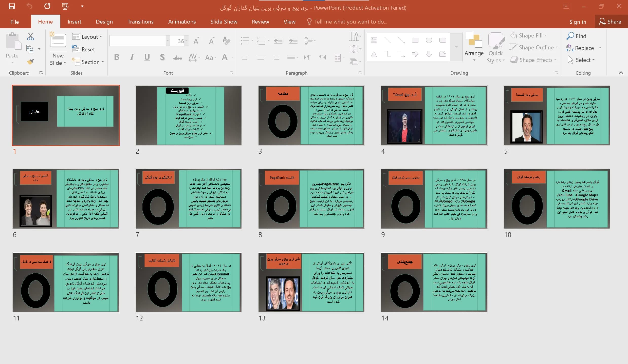
Task: Collapse the ribbon using the arrow
Action: [x=621, y=73]
